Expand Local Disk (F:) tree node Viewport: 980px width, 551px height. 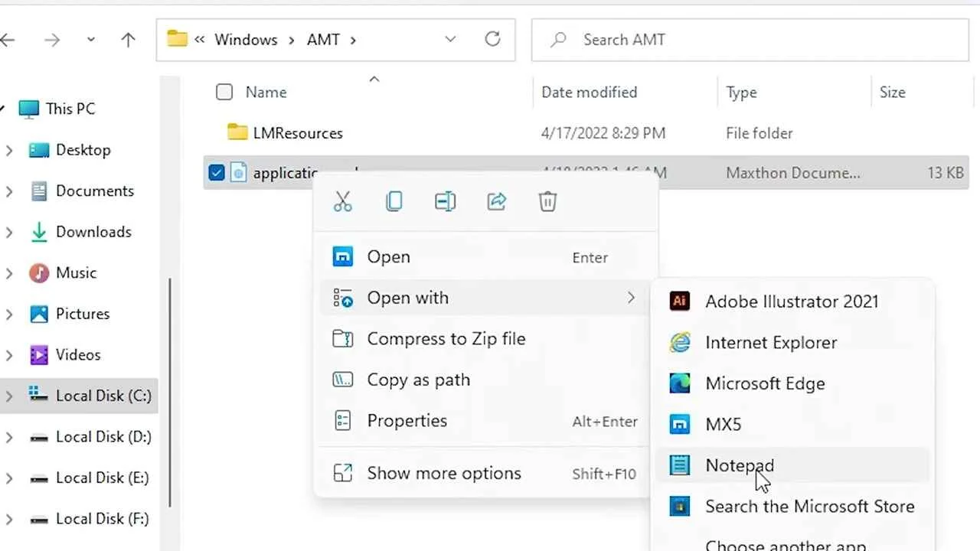pos(9,519)
